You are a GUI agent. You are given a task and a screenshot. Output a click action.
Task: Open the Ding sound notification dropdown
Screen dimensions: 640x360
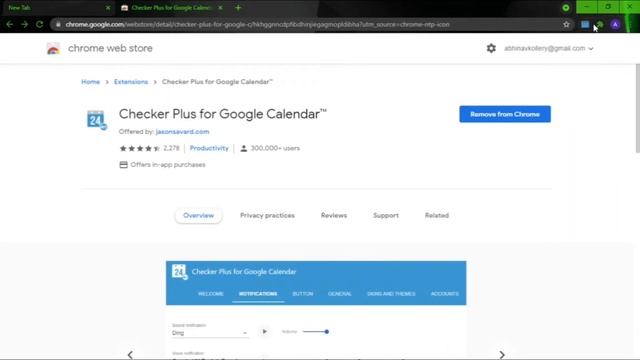tap(209, 333)
